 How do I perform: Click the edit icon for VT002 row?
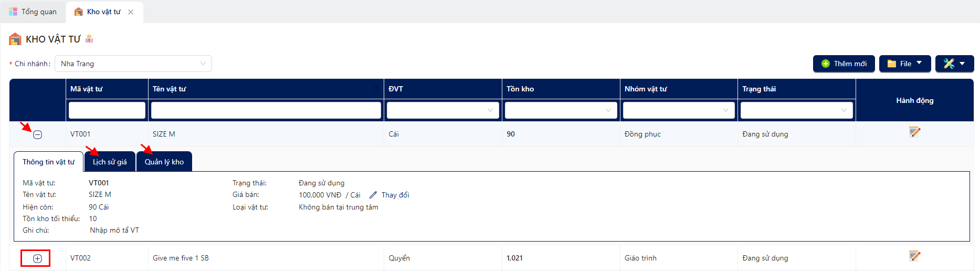[914, 256]
